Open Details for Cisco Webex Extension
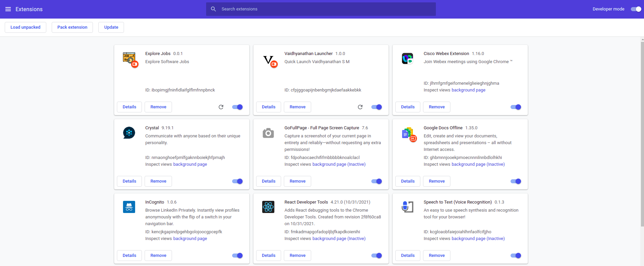The height and width of the screenshot is (266, 644). coord(408,107)
